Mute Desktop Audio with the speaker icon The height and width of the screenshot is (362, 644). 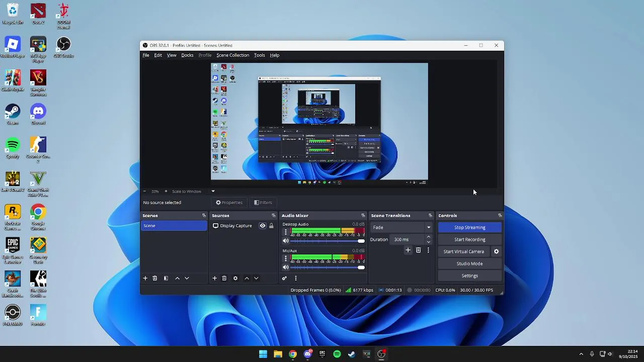(x=285, y=241)
